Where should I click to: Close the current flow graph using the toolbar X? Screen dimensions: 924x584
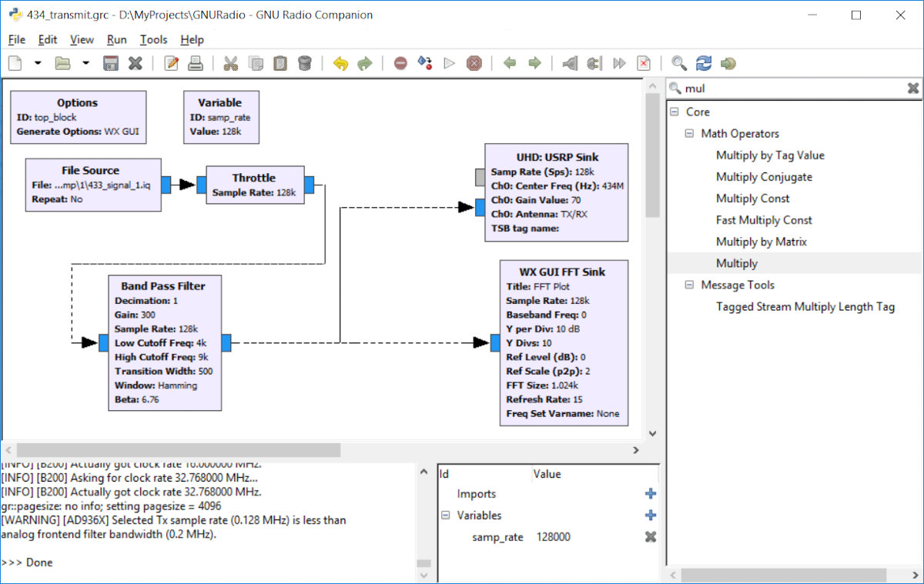tap(136, 63)
